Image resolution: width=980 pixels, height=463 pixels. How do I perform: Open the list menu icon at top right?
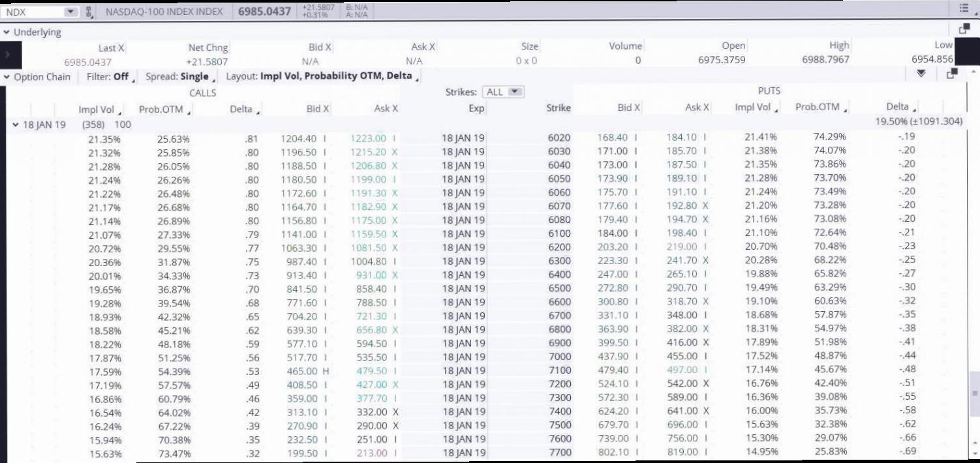964,8
